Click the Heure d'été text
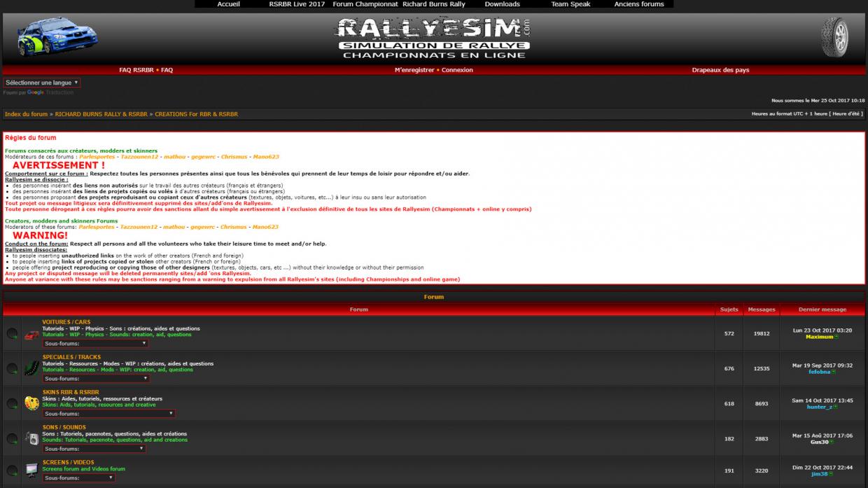 click(x=846, y=114)
